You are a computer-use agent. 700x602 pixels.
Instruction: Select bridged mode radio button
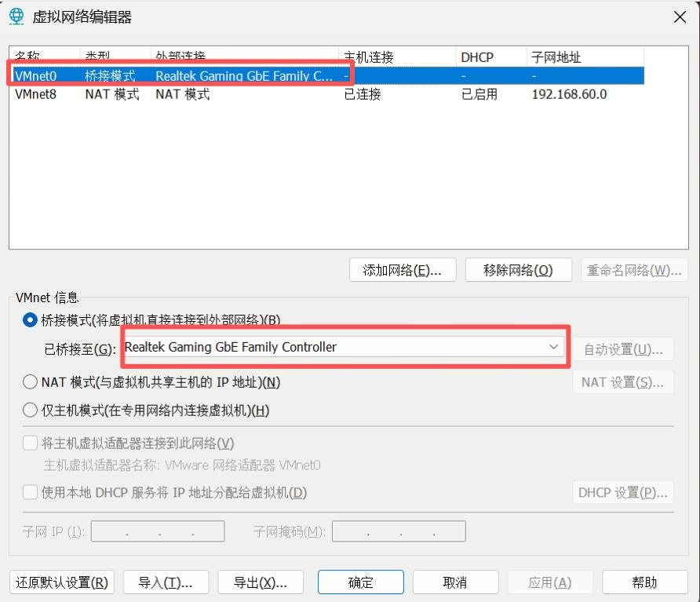pyautogui.click(x=30, y=320)
